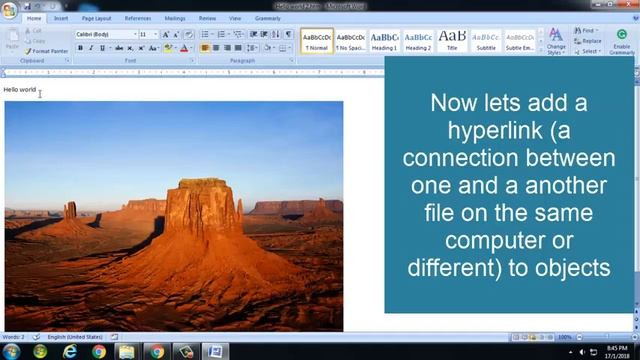Apply text highlight color
This screenshot has height=360, width=640.
168,48
